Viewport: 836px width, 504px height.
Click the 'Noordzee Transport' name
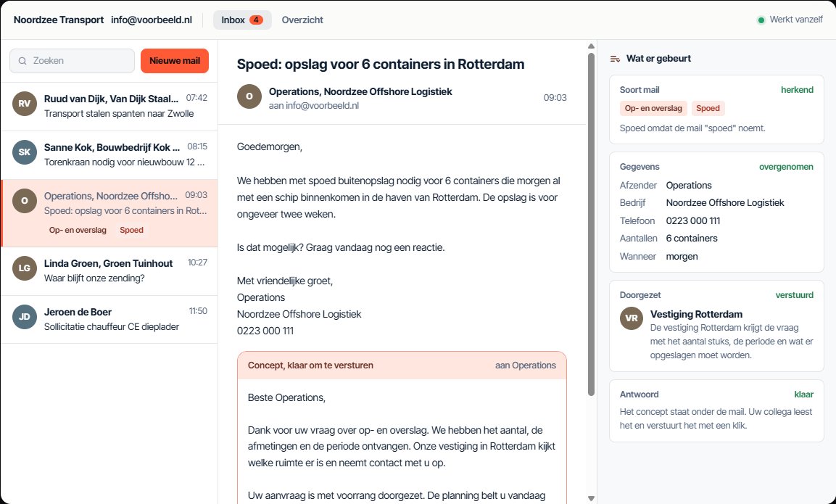[x=59, y=20]
